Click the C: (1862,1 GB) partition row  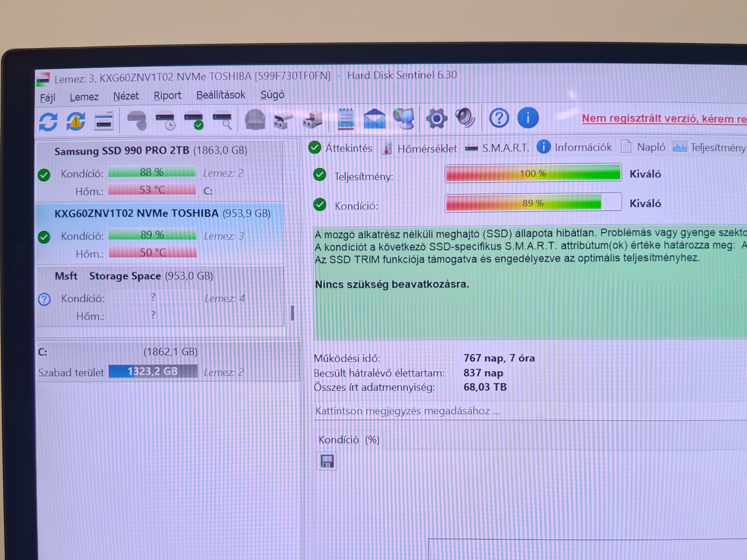[x=168, y=361]
